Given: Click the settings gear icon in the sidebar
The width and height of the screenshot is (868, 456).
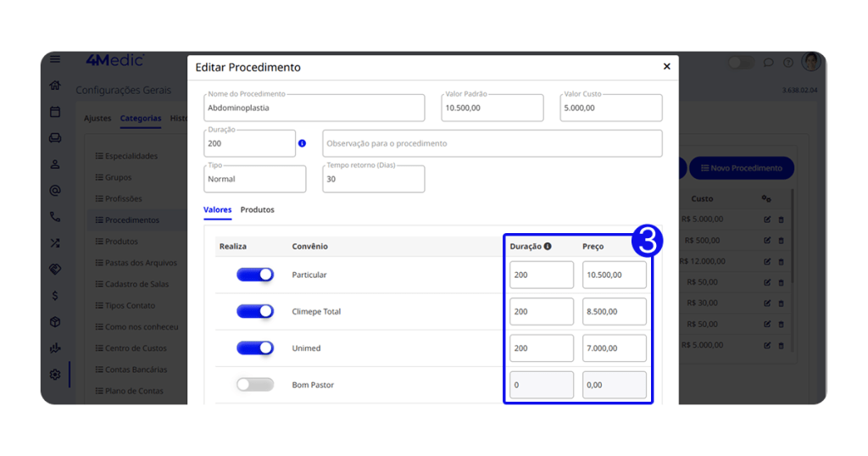Looking at the screenshot, I should click(x=55, y=375).
